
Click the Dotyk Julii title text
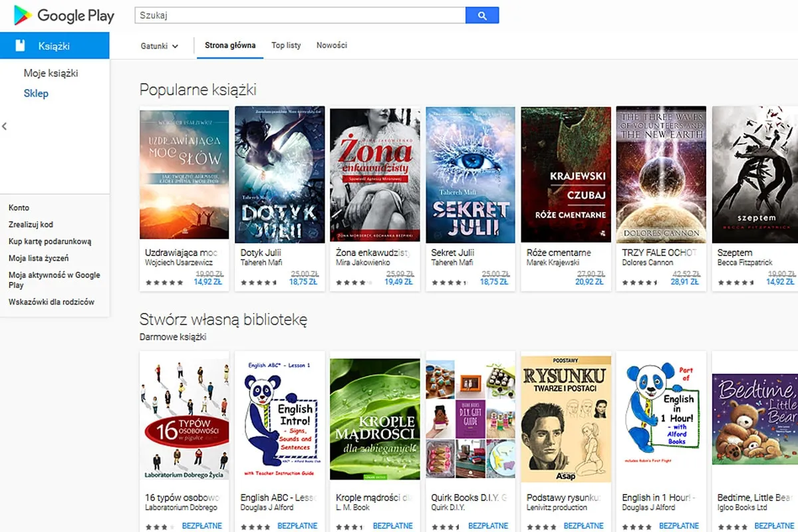[261, 253]
